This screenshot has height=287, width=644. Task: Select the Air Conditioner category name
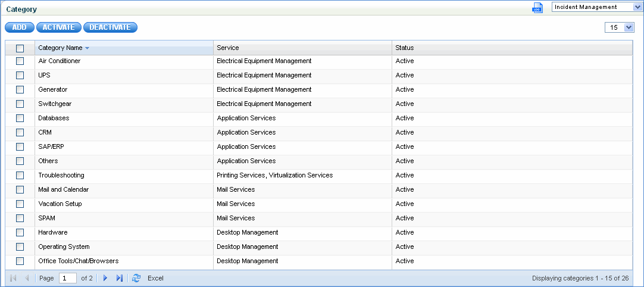point(59,61)
